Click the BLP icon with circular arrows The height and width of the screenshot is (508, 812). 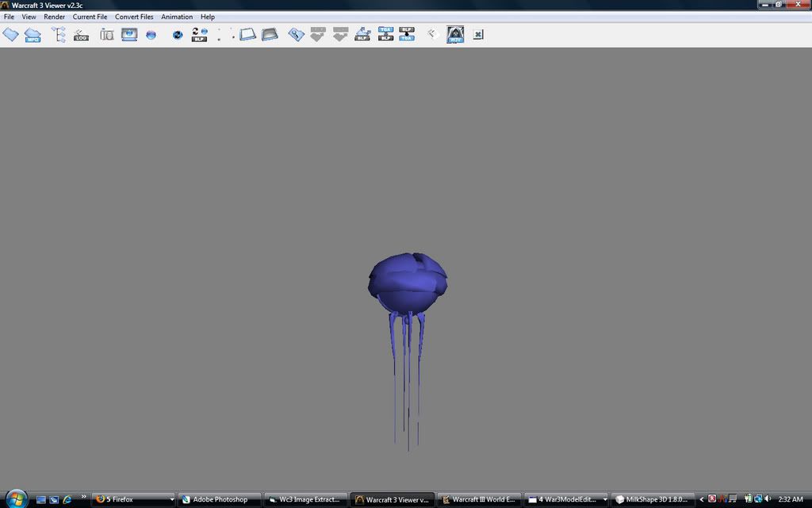[199, 35]
